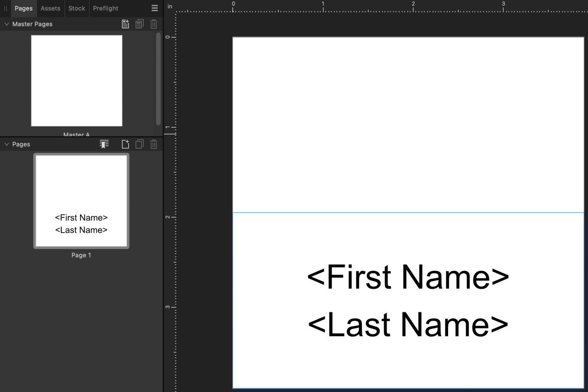
Task: Select the Master A thumbnail
Action: coord(76,80)
